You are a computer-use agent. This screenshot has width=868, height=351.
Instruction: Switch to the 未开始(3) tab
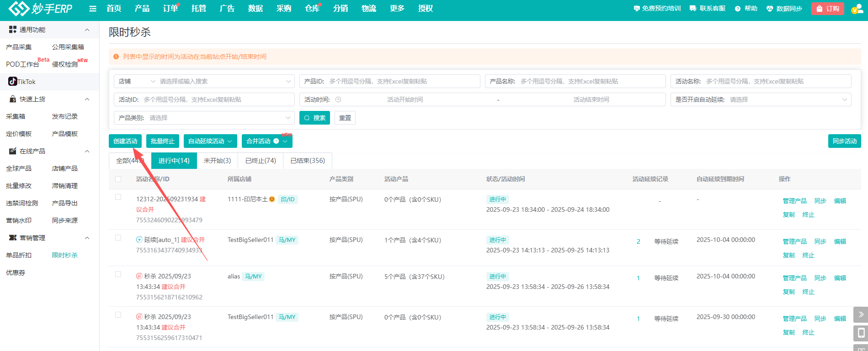coord(217,161)
